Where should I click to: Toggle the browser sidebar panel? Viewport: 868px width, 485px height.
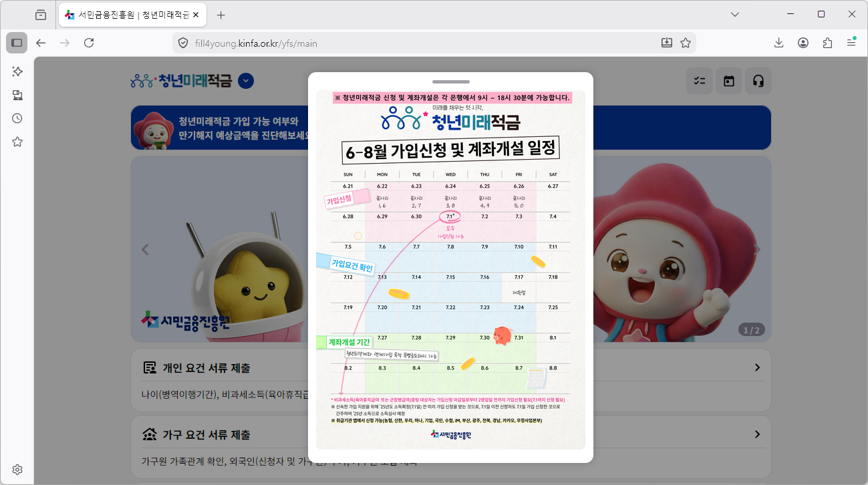coord(17,43)
